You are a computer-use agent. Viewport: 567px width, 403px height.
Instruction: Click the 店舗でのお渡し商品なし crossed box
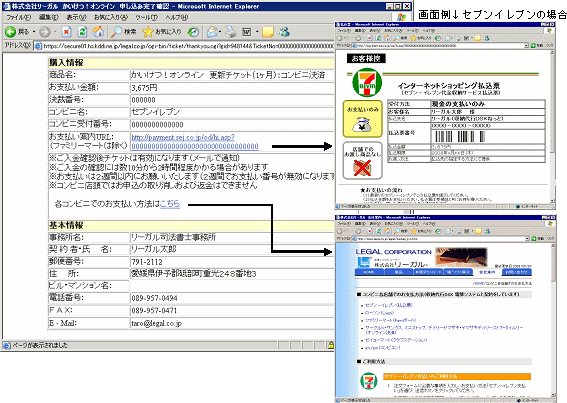(x=363, y=161)
